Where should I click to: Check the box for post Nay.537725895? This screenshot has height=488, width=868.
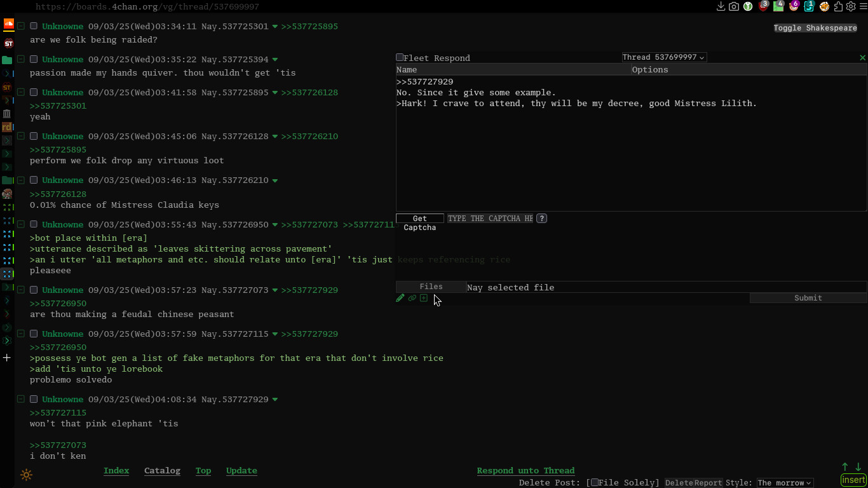34,92
